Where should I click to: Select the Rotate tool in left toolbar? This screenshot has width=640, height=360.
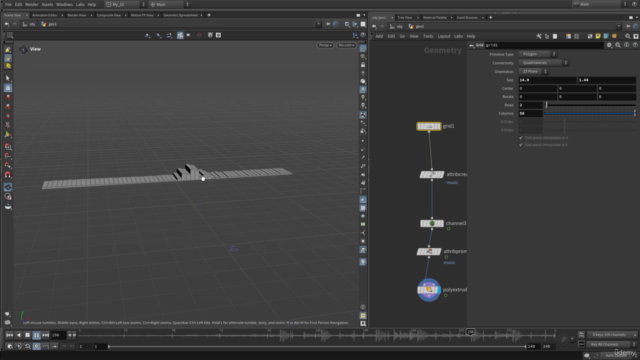8,107
